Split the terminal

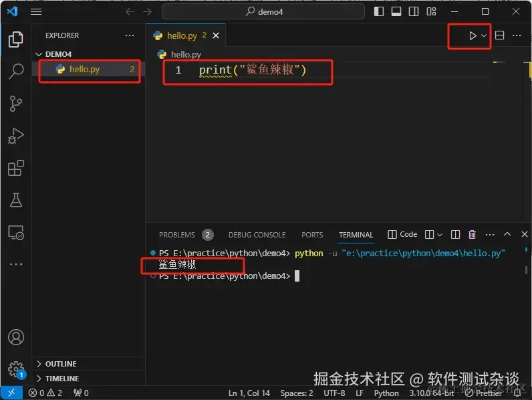(x=455, y=235)
